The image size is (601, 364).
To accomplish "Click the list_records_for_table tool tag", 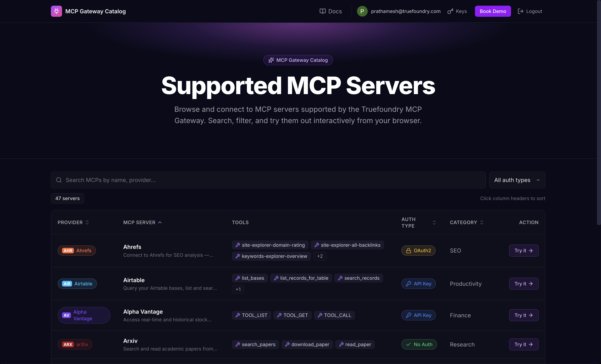I will pos(301,278).
